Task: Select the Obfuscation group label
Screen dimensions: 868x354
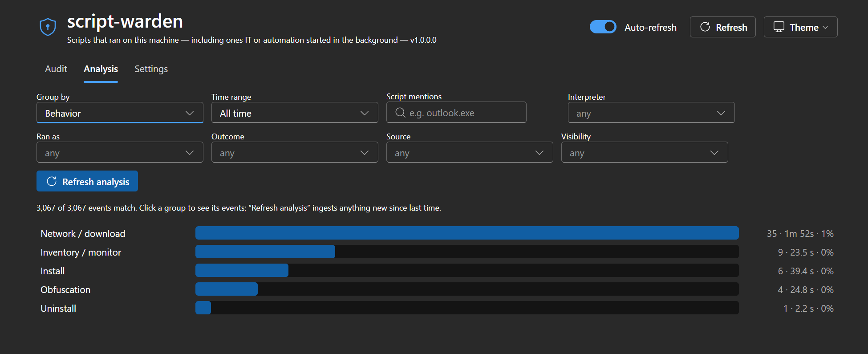Action: pyautogui.click(x=65, y=289)
